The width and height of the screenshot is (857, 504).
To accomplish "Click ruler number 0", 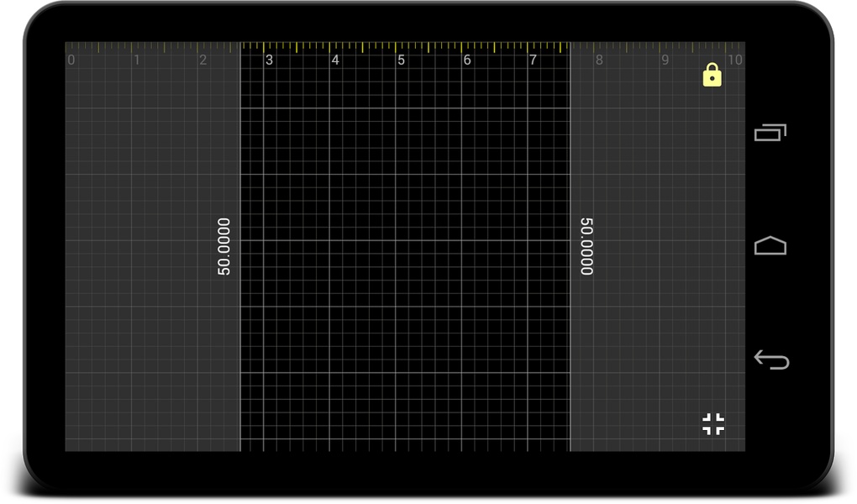I will coord(71,60).
